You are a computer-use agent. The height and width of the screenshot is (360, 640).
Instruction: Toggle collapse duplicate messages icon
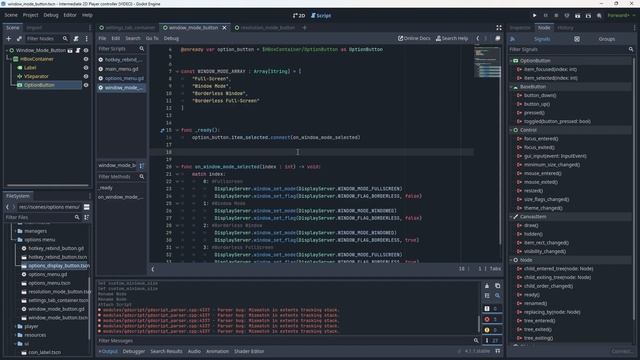tap(487, 296)
